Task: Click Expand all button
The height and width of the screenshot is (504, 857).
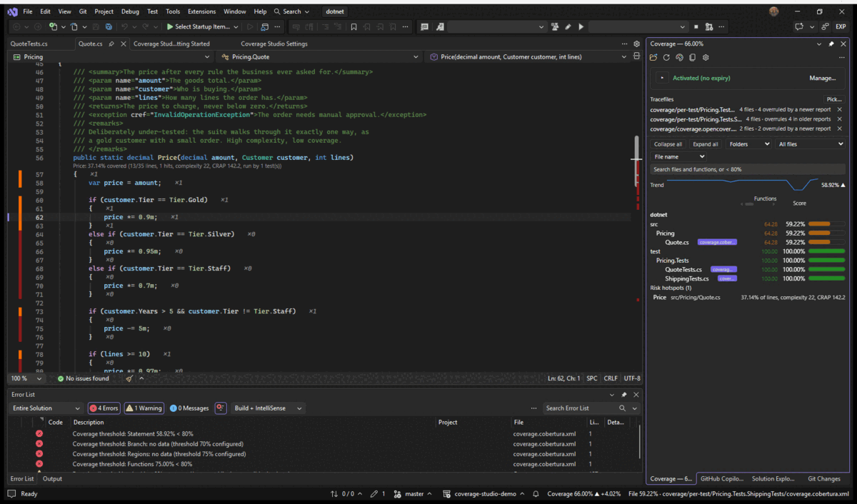Action: tap(706, 144)
